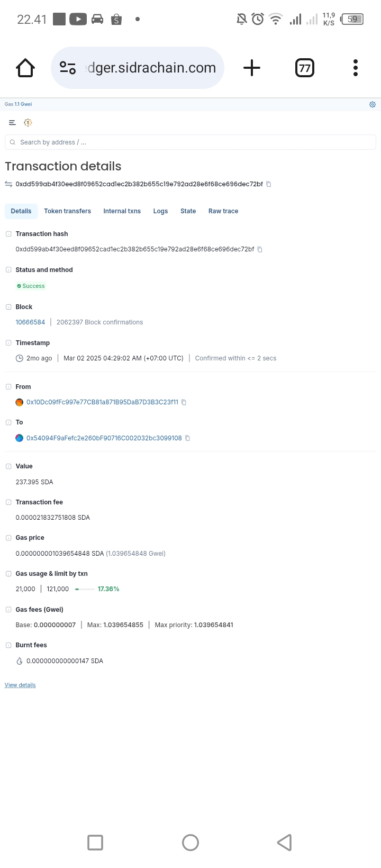Copy hash next to the page title
This screenshot has height=868, width=381.
coord(268,184)
